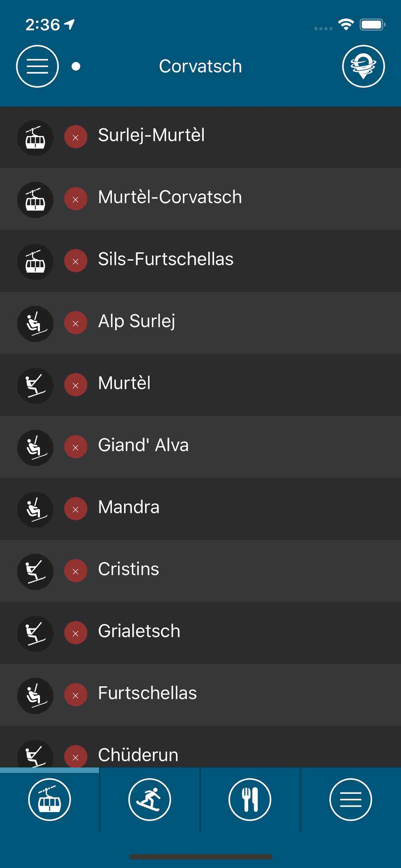This screenshot has width=401, height=868.
Task: Tap the drag lift icon beside Murtèl
Action: [x=36, y=386]
